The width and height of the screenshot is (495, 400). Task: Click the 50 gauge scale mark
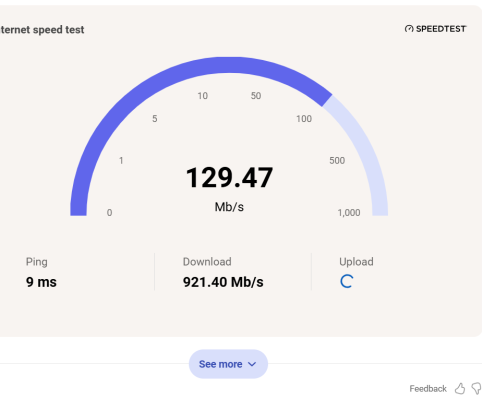coord(256,96)
